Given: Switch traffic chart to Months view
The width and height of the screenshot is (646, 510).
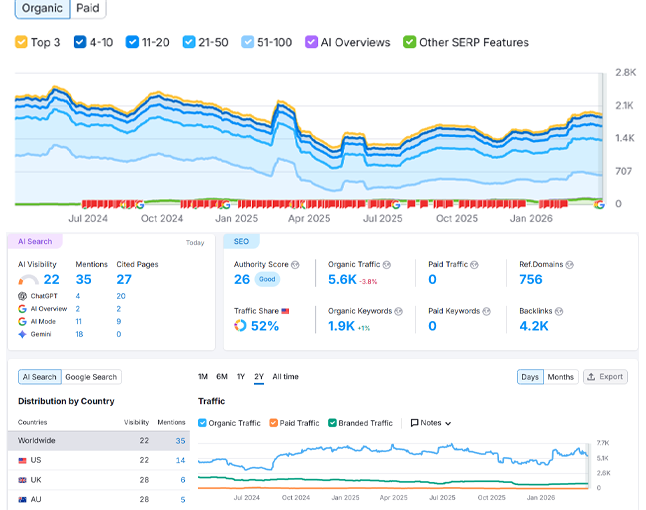Looking at the screenshot, I should [560, 377].
